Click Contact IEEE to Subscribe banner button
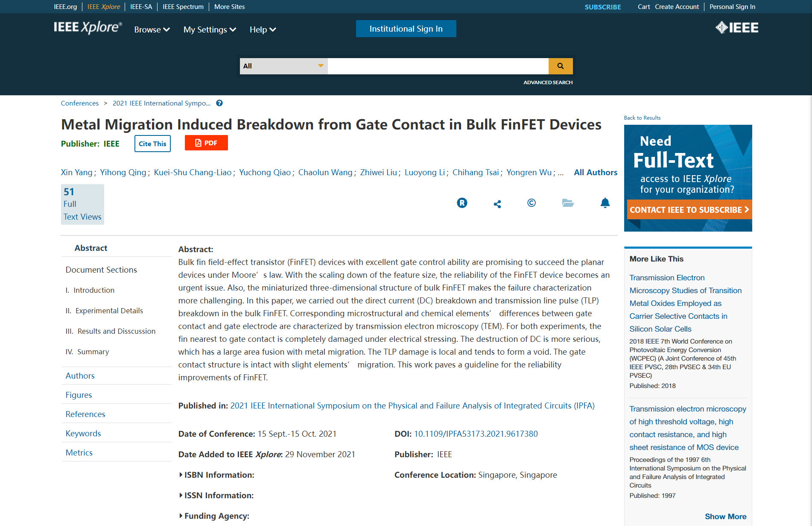 pyautogui.click(x=689, y=210)
